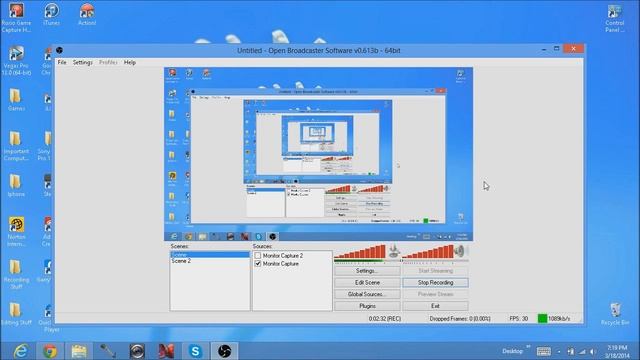The height and width of the screenshot is (360, 640).
Task: Select the highlighted Scene in Scenes list
Action: pos(210,255)
